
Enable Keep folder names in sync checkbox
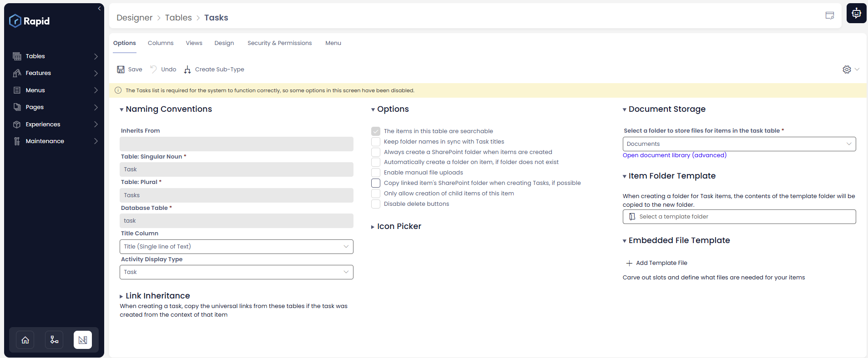tap(376, 142)
